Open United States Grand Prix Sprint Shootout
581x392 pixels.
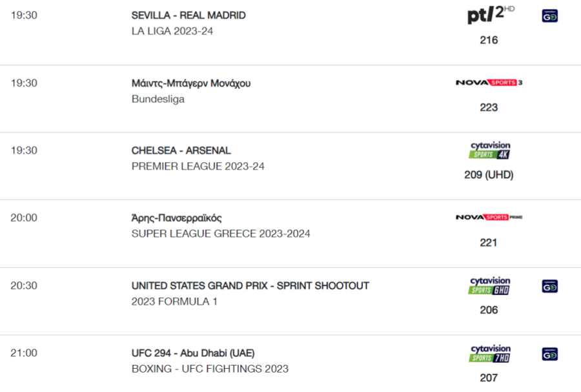point(250,285)
